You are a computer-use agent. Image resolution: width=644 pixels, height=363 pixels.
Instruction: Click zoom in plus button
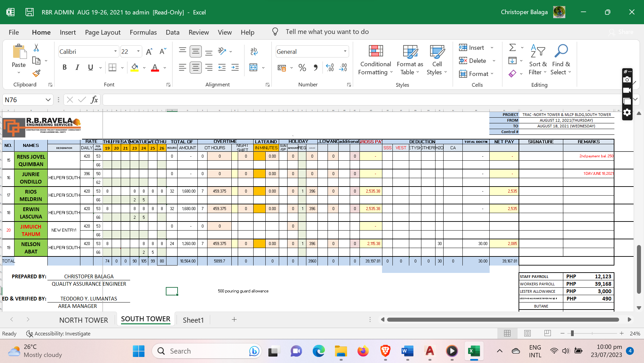tap(622, 333)
